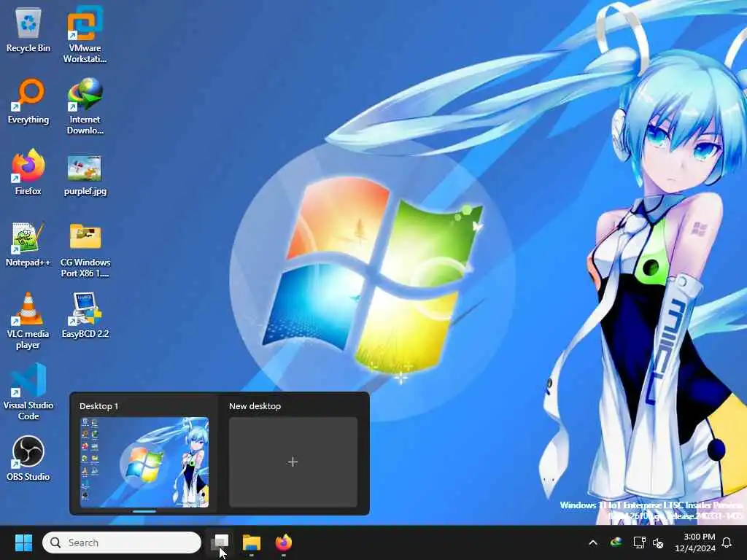
Task: Select the EasyBCD 2.2 shortcut
Action: [85, 315]
